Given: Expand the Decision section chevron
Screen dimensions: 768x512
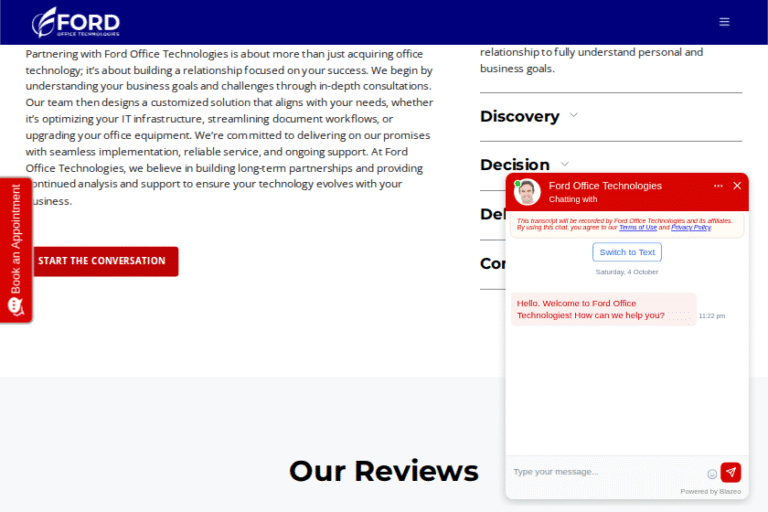Looking at the screenshot, I should (565, 164).
